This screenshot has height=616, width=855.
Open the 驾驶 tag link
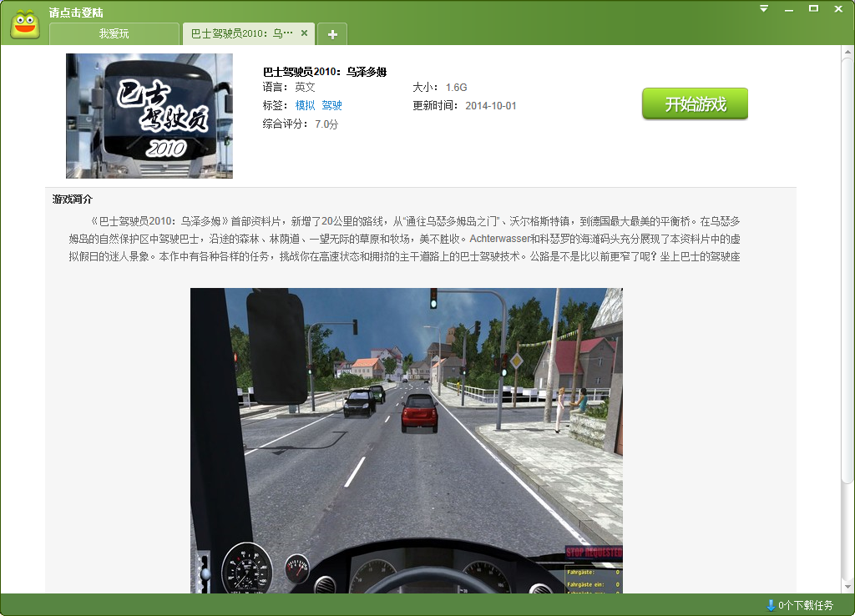click(331, 106)
